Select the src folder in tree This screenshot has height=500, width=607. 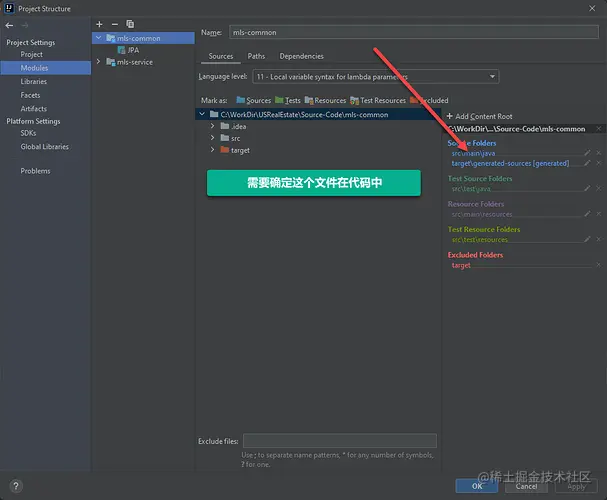click(235, 138)
